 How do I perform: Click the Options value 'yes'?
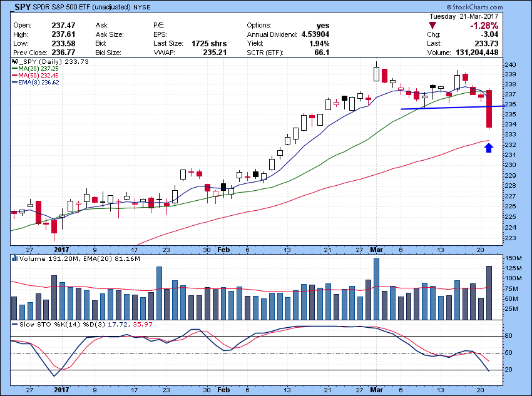click(323, 26)
